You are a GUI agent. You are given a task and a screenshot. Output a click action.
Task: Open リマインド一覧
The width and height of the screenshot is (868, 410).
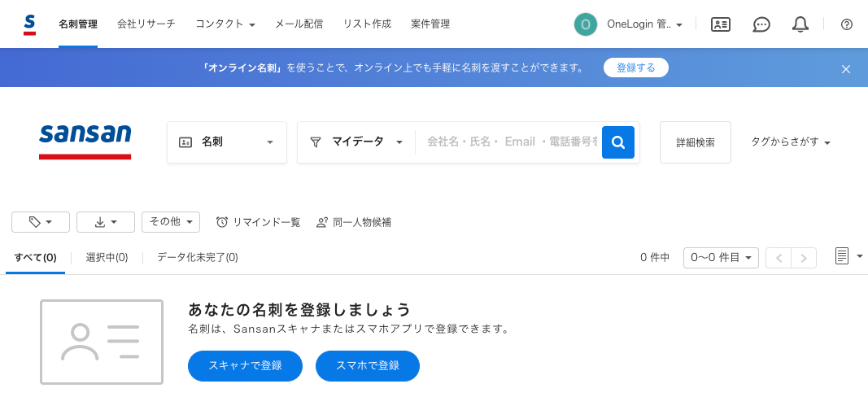point(258,222)
